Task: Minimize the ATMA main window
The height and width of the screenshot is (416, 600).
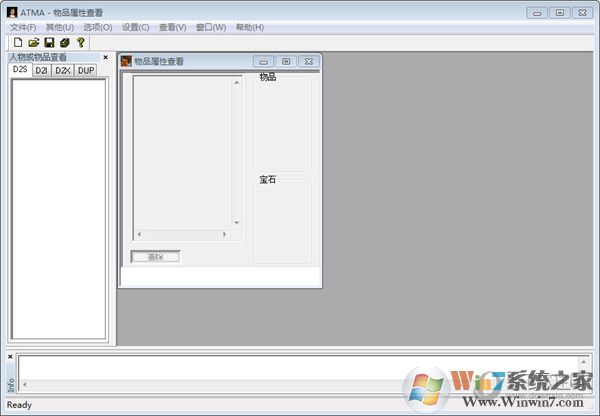Action: click(537, 13)
